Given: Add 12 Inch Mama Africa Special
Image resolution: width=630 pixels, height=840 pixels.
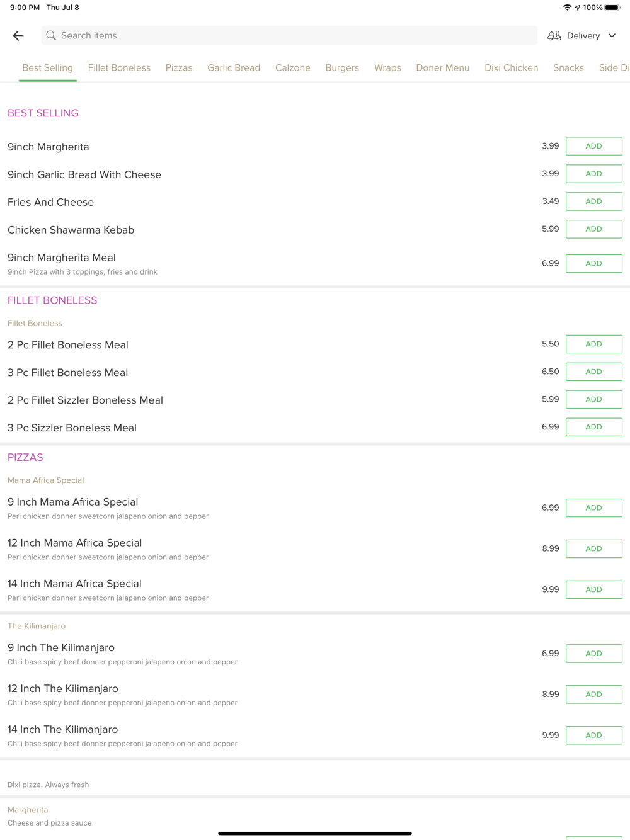Looking at the screenshot, I should point(594,548).
